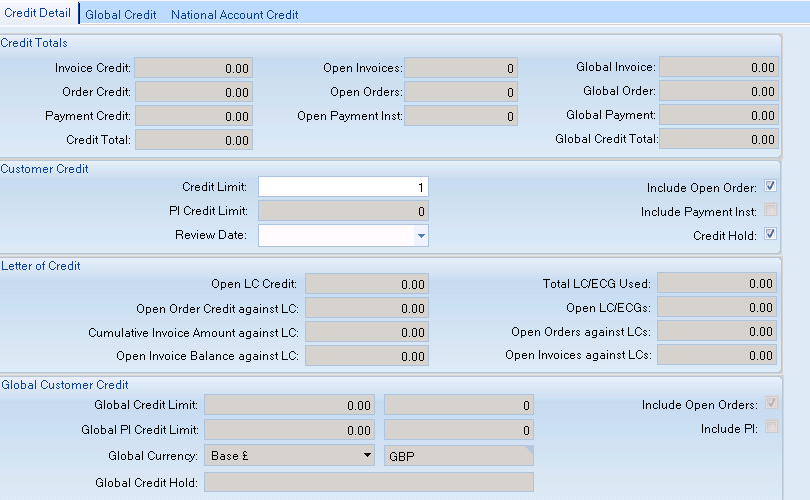Click the Global Credit Hold field

(x=369, y=482)
